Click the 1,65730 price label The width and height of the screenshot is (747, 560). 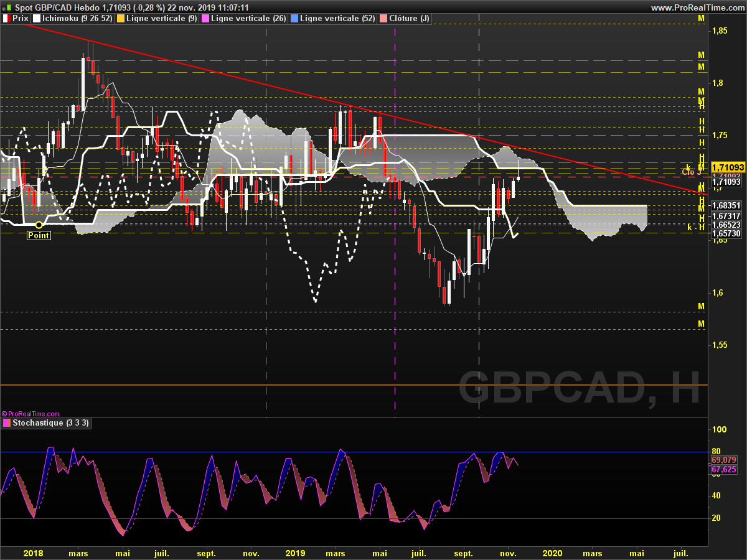726,234
